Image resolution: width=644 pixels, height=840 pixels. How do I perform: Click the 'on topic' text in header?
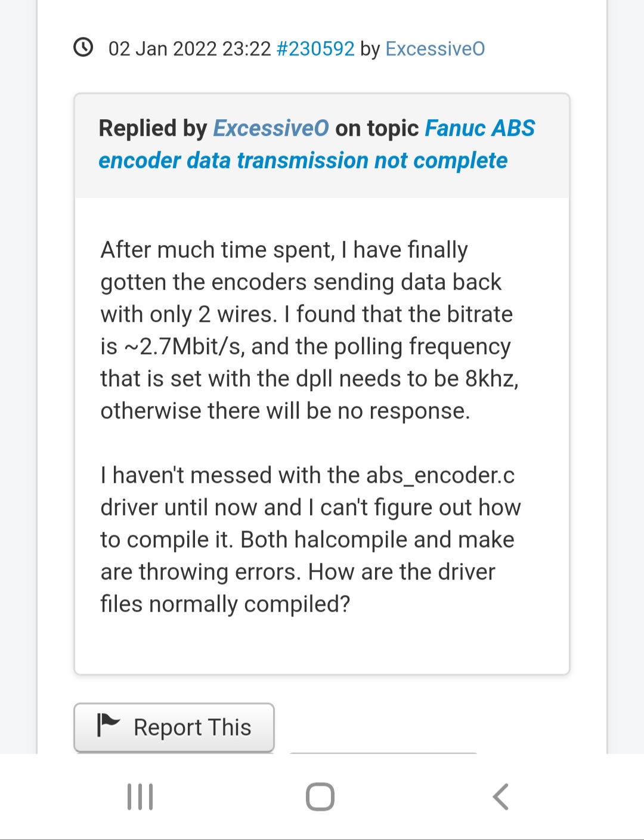377,128
